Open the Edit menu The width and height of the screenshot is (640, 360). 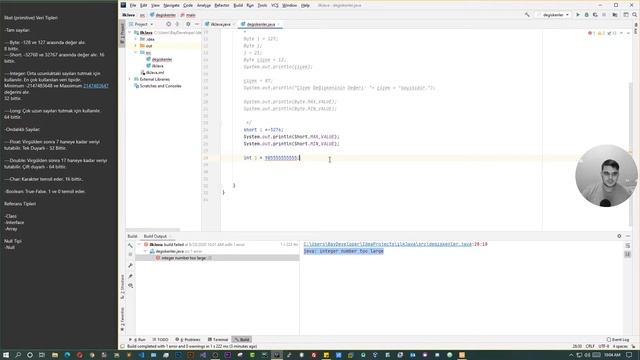point(144,5)
